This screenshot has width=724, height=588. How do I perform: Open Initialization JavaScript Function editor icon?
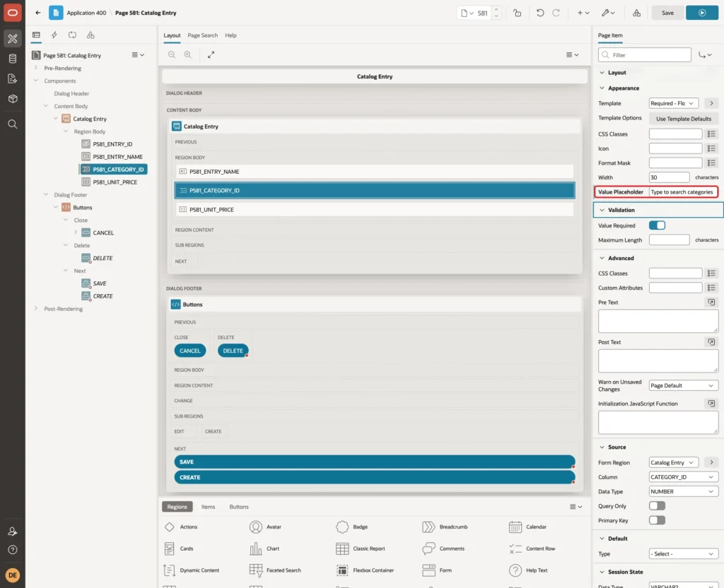click(x=711, y=404)
